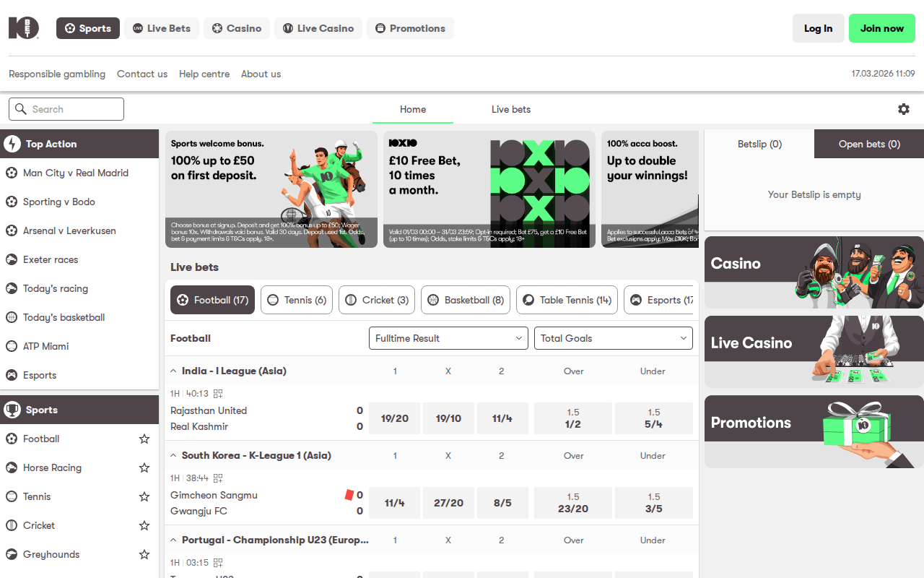Open settings via the gear icon

pyautogui.click(x=904, y=108)
